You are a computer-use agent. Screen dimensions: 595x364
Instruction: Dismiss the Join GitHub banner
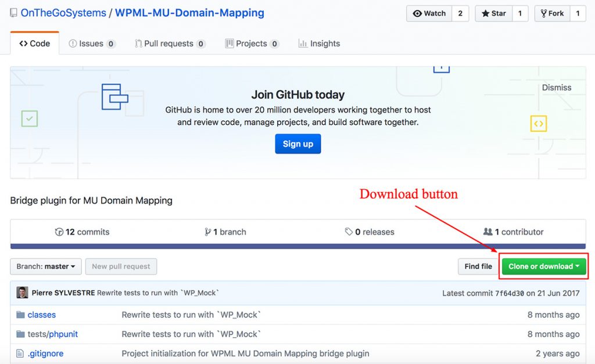(x=556, y=88)
